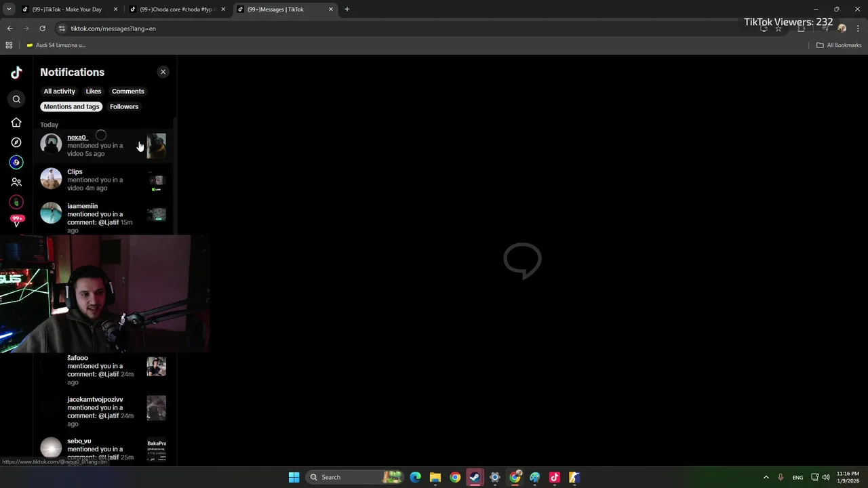This screenshot has height=488, width=868.
Task: Click the Windows taskbar Search box
Action: (x=355, y=477)
